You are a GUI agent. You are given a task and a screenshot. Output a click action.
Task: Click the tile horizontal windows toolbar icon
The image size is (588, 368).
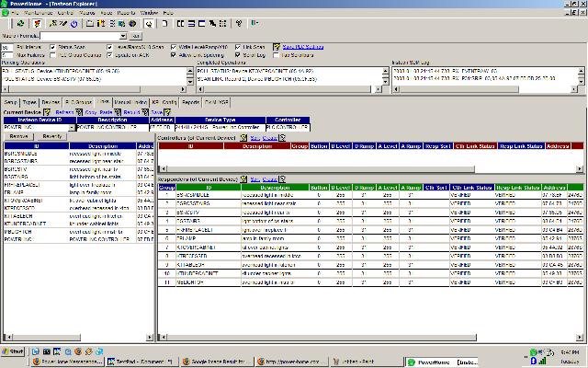pos(191,23)
